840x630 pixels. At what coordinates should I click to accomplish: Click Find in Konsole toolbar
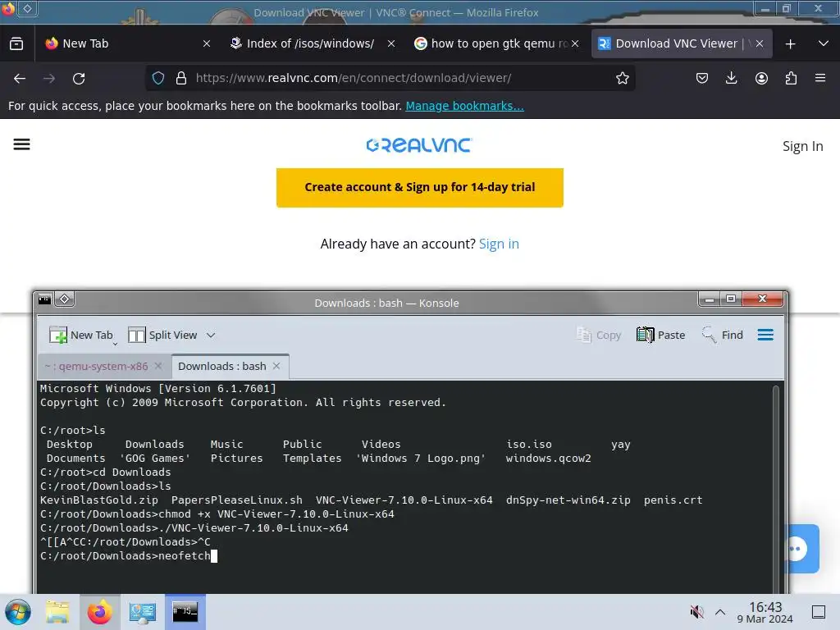point(723,335)
